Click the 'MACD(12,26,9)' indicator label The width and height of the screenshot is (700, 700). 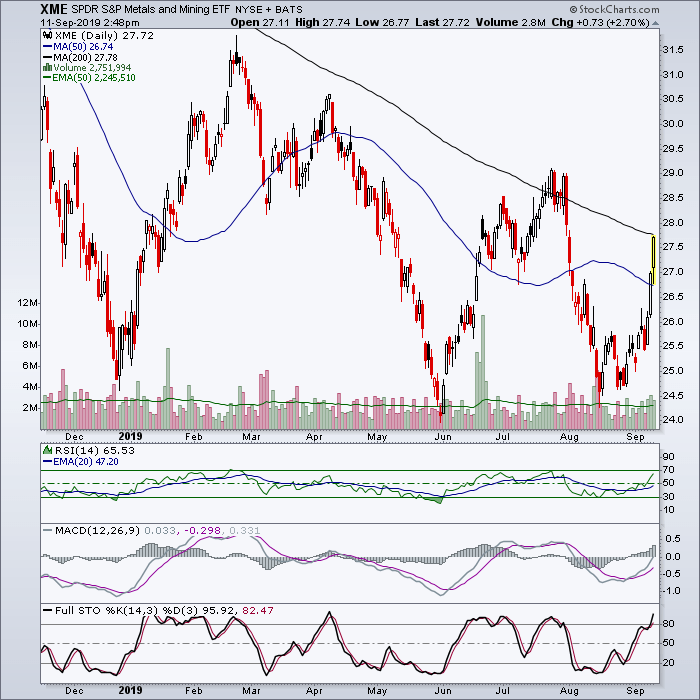[x=97, y=530]
